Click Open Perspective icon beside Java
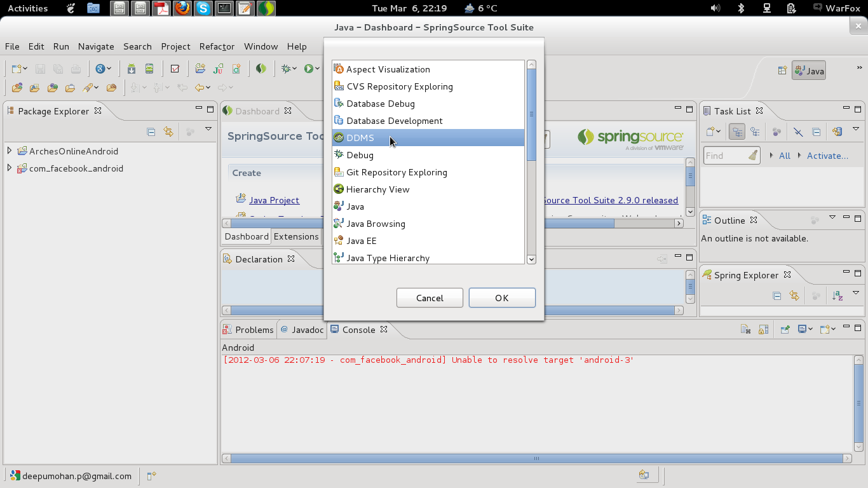Viewport: 868px width, 488px height. 782,71
